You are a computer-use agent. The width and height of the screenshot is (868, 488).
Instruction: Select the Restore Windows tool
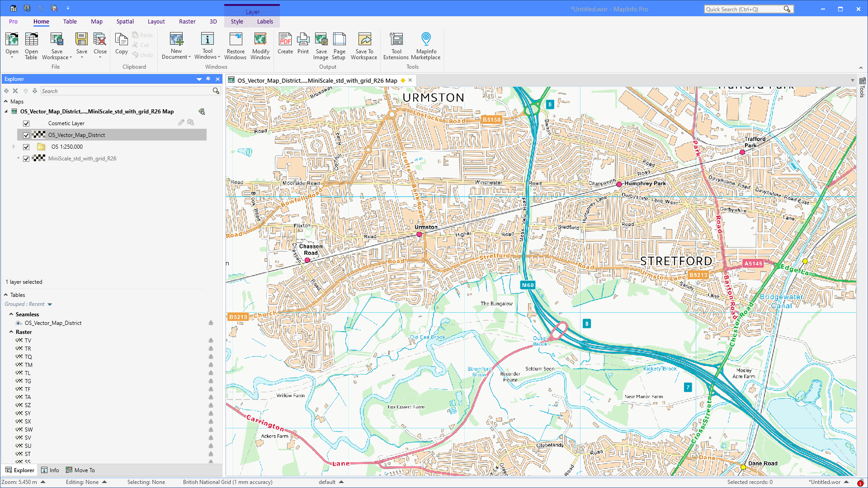[x=235, y=45]
